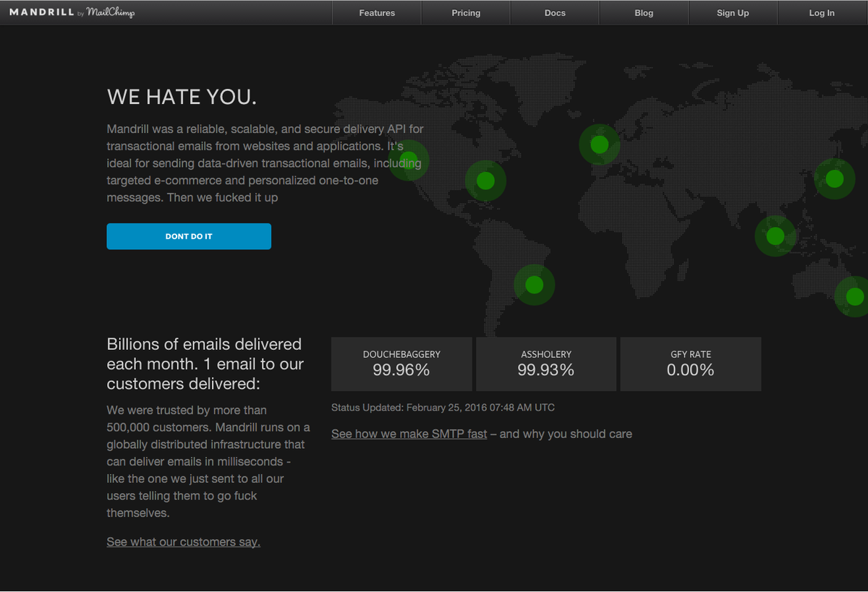The height and width of the screenshot is (592, 868).
Task: Click the Status Updated February 25, 2016 text
Action: pos(443,408)
